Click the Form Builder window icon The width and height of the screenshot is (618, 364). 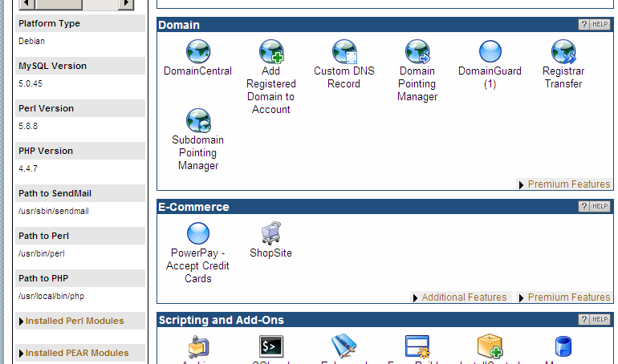coord(417,346)
